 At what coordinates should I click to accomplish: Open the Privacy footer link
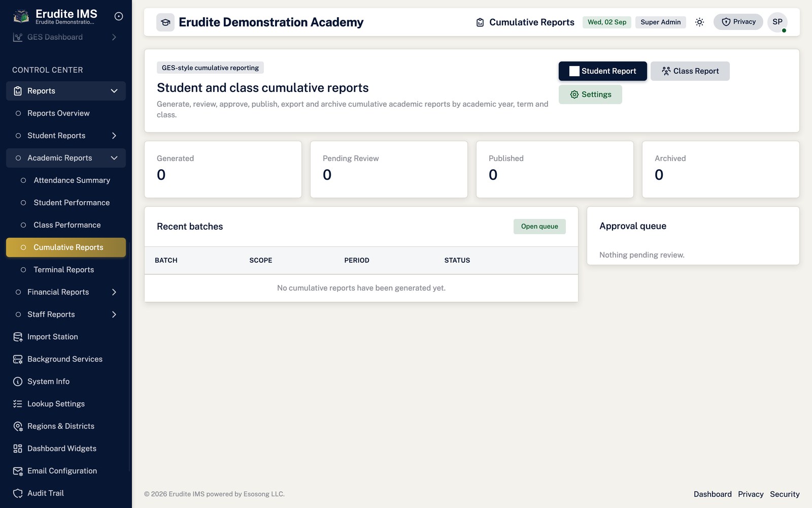[751, 494]
